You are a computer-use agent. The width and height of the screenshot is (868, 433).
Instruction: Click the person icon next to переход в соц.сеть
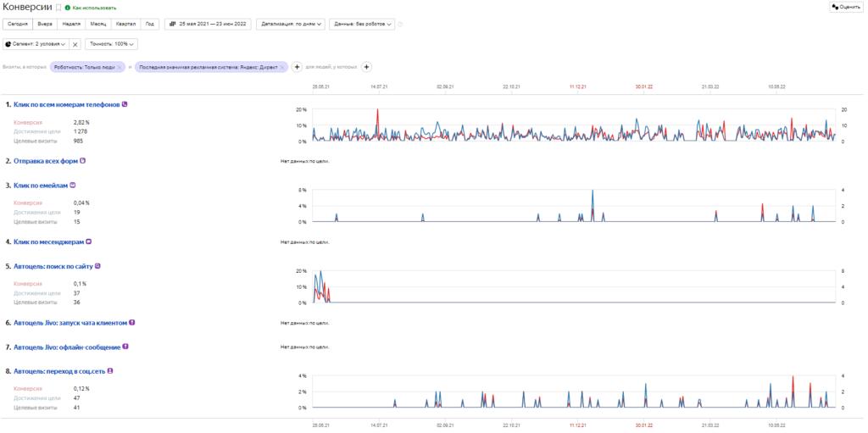110,370
